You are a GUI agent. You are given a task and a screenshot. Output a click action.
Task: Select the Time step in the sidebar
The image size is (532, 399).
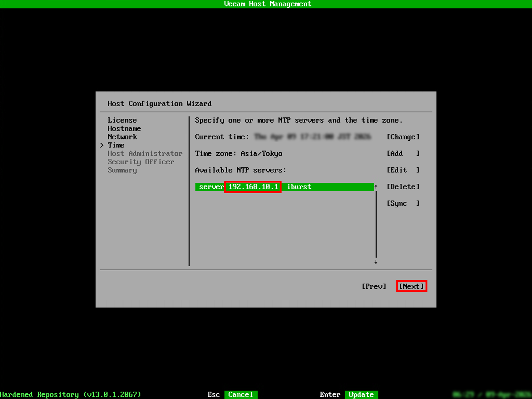[116, 145]
